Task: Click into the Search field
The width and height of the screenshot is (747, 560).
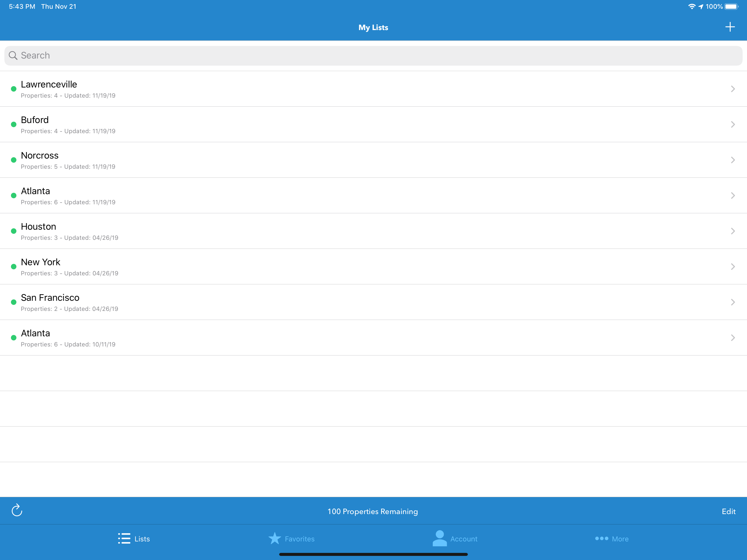Action: coord(373,56)
